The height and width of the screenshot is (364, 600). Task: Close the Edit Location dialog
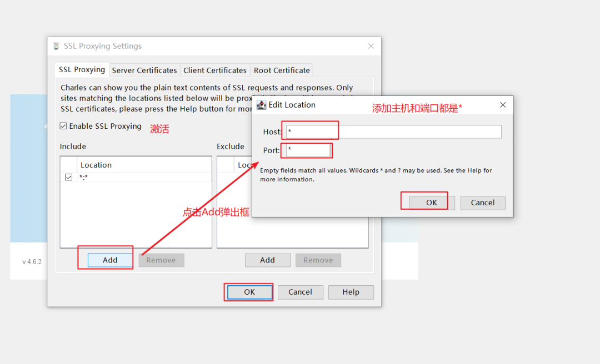[x=503, y=105]
